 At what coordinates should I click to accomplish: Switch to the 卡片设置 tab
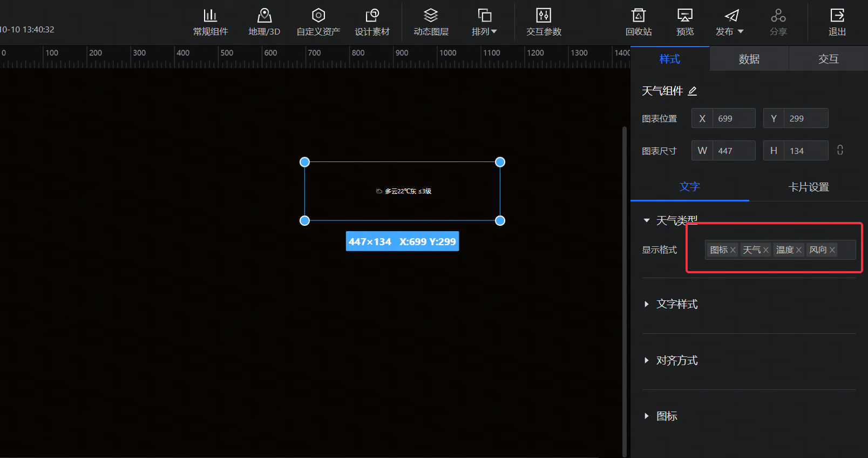tap(808, 187)
